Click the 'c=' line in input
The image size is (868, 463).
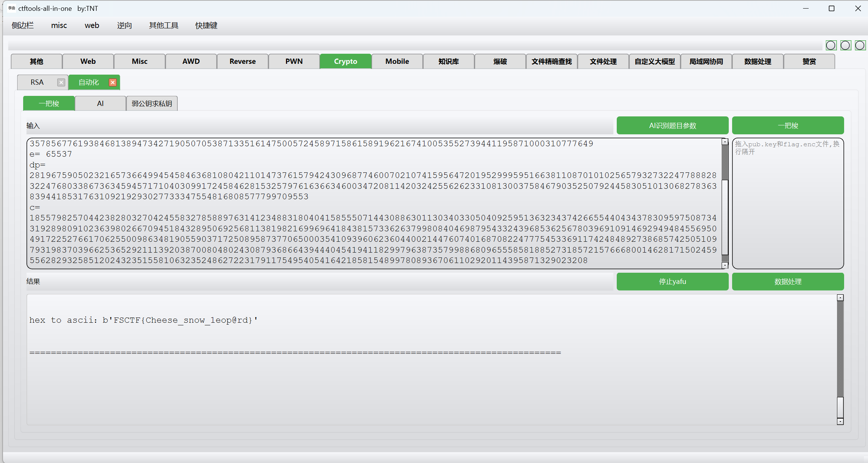[x=35, y=207]
